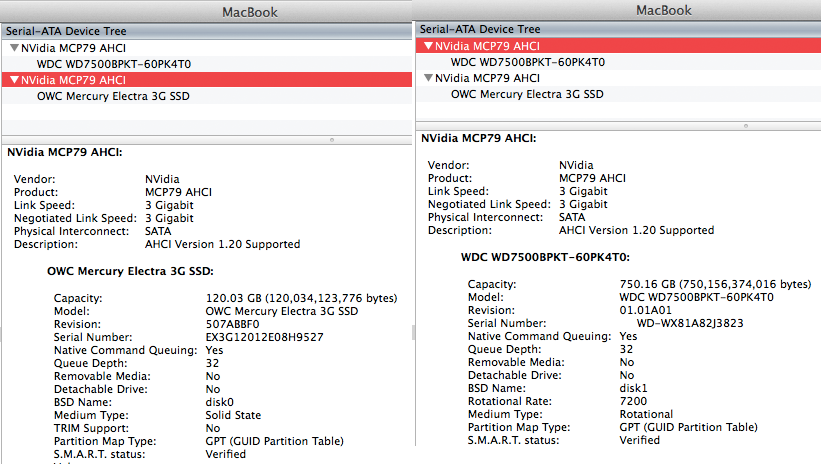Grab the split-pane divider handle in left window

click(x=332, y=140)
